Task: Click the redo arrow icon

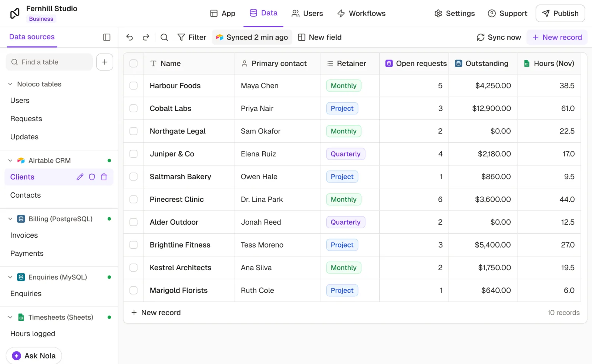Action: 146,37
